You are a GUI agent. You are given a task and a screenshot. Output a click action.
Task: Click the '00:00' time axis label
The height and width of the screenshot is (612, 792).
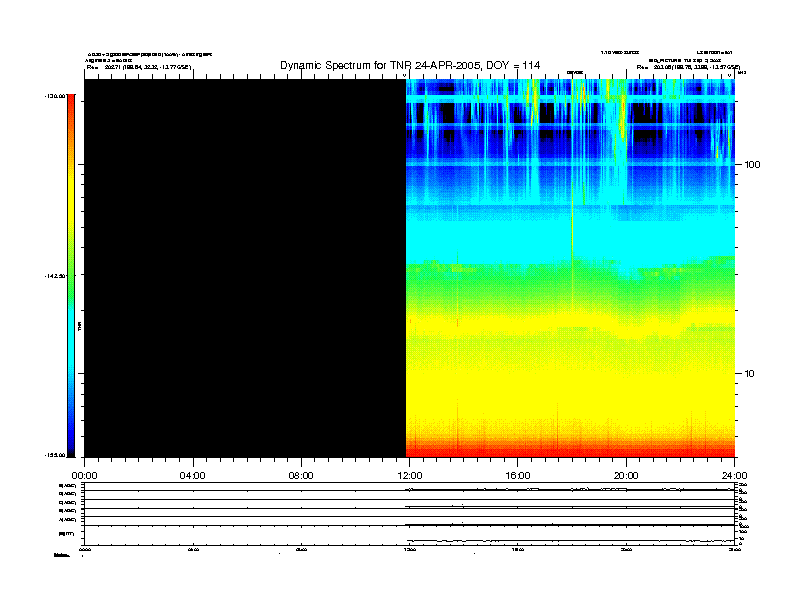click(84, 476)
